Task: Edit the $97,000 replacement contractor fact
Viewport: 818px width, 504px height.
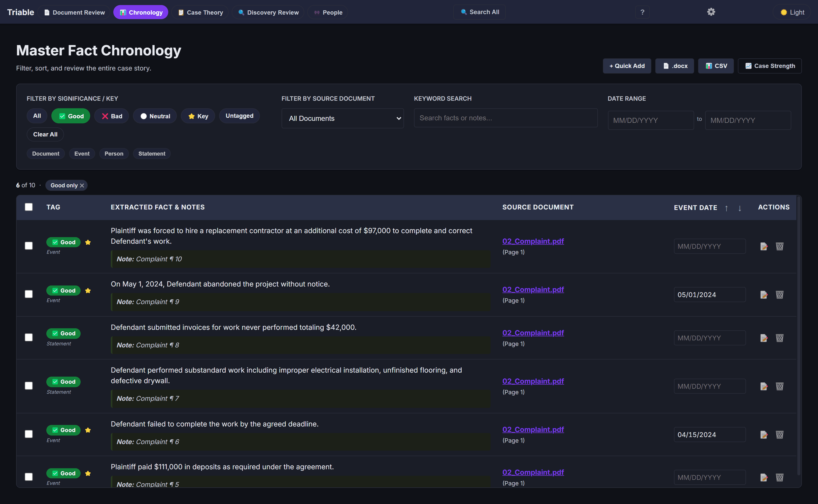Action: point(764,246)
